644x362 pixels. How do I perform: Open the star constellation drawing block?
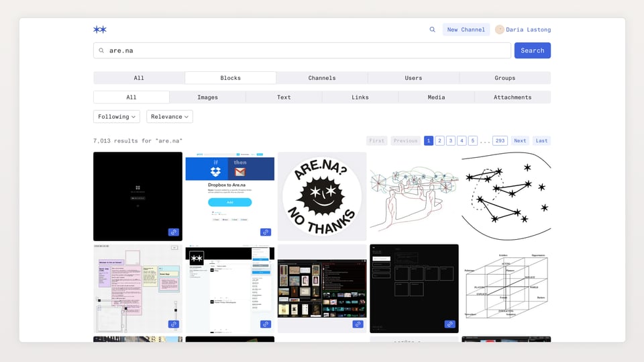pyautogui.click(x=506, y=196)
